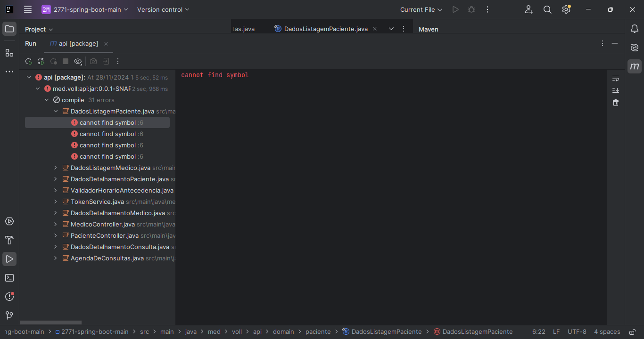Open editor tab options (three dots)

403,29
